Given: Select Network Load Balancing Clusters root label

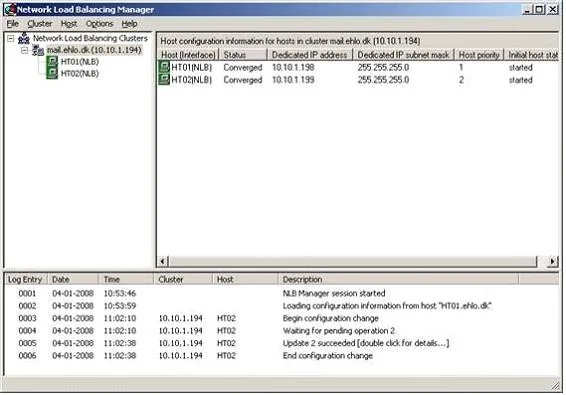Looking at the screenshot, I should click(90, 38).
